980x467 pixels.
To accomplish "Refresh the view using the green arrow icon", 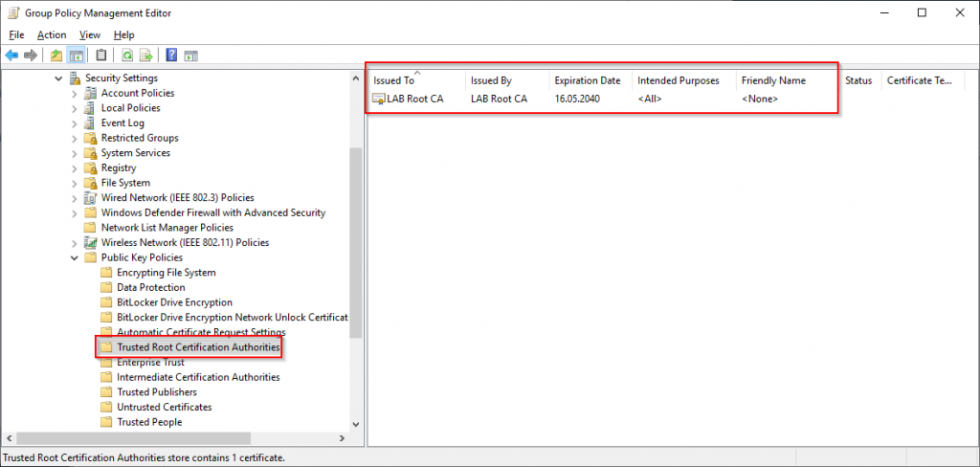I will [x=127, y=56].
